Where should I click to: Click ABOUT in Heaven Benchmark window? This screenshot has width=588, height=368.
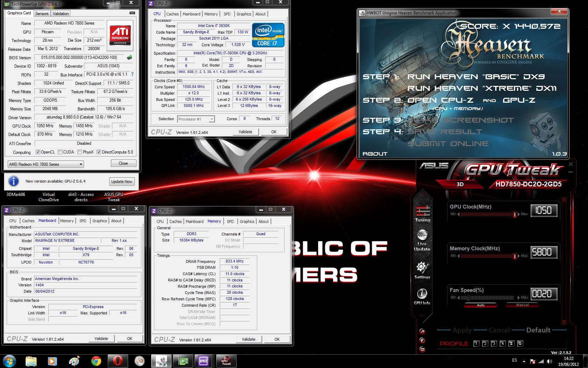(x=375, y=154)
